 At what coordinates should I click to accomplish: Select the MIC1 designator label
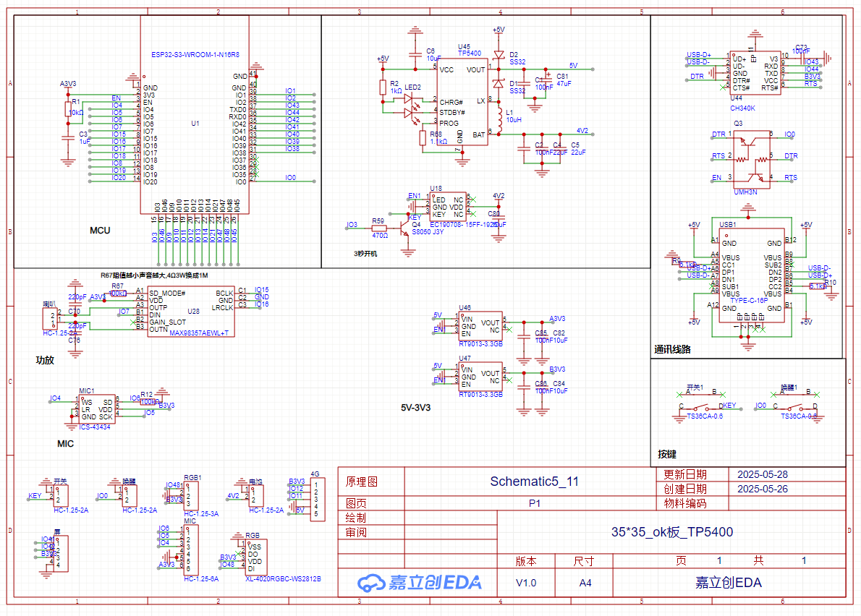[87, 391]
